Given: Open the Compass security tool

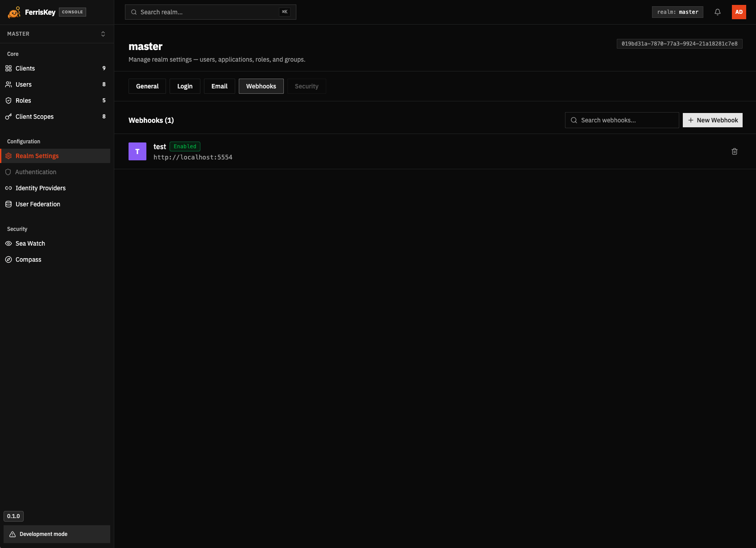Looking at the screenshot, I should [x=28, y=259].
